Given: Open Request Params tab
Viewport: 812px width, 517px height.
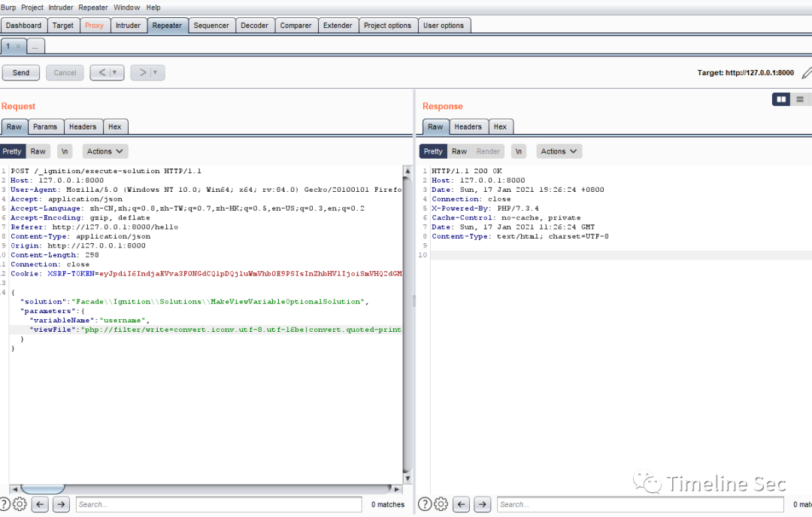Looking at the screenshot, I should [45, 126].
